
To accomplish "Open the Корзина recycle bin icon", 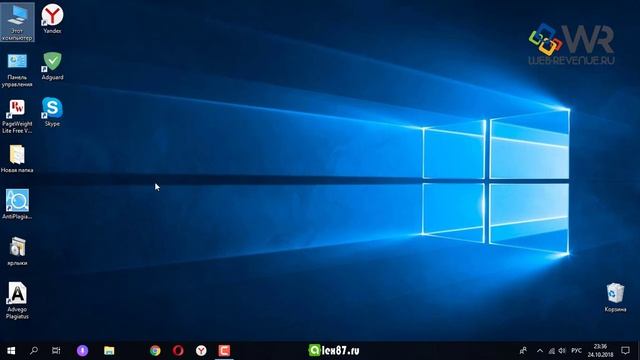I will click(615, 298).
